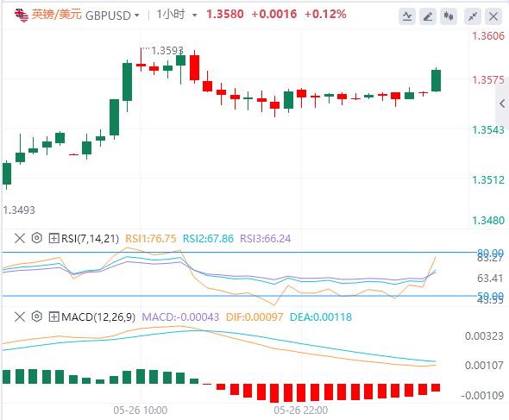Click the RSI2:67.86 value
Screen dimensions: 509x420
click(208, 239)
